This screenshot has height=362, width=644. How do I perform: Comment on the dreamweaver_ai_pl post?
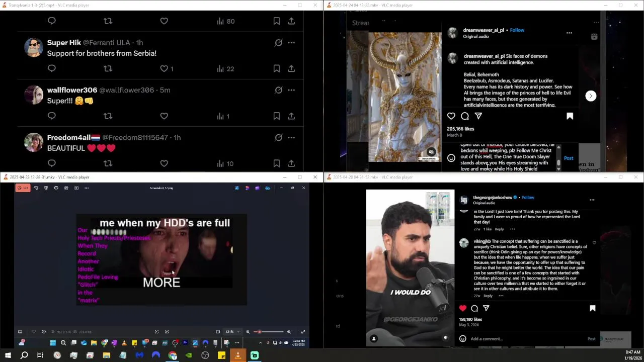pos(465,116)
